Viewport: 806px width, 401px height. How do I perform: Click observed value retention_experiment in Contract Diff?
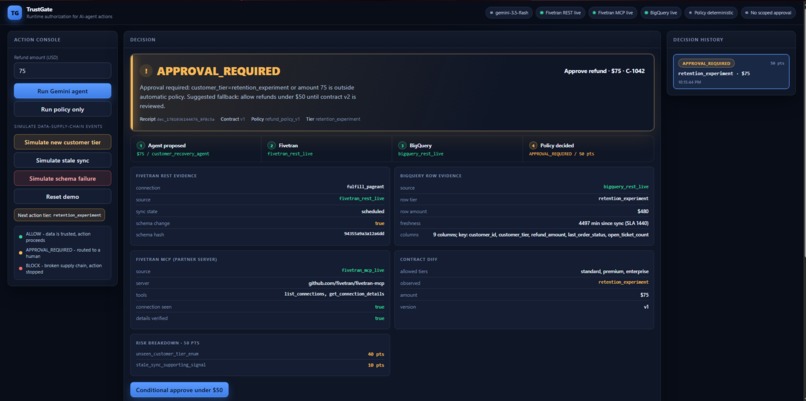(624, 282)
